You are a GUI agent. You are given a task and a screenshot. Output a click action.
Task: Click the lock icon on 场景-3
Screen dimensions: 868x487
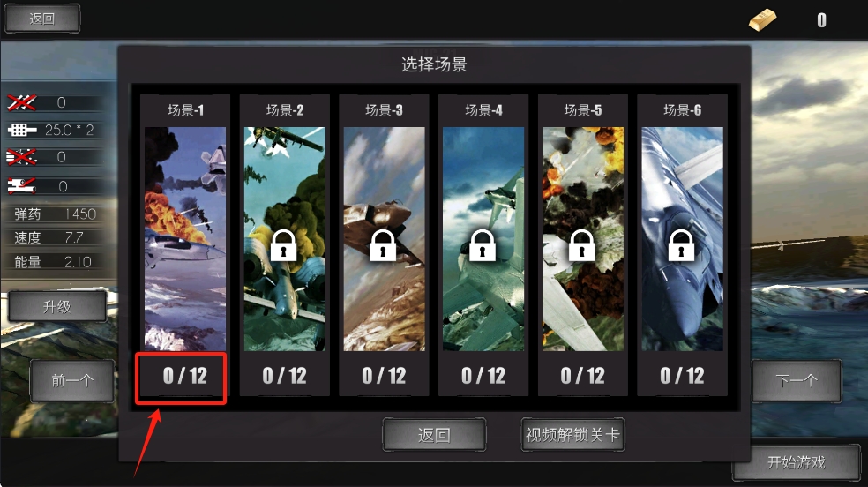pos(383,245)
